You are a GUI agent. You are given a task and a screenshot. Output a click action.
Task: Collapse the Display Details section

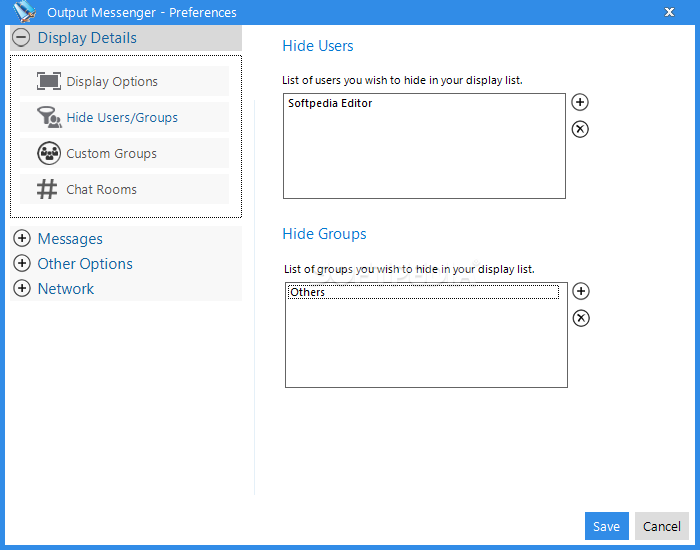pos(21,38)
